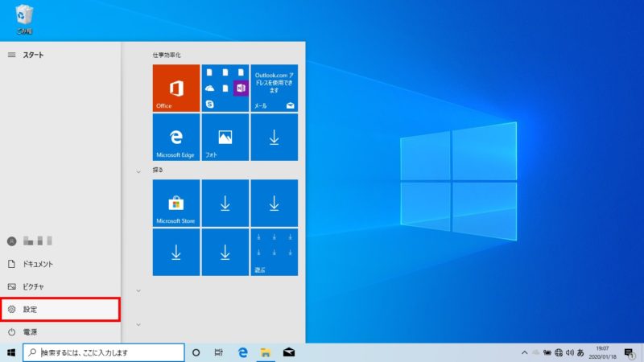Click the 仕事効率化 group header
This screenshot has height=362, width=644.
[167, 55]
